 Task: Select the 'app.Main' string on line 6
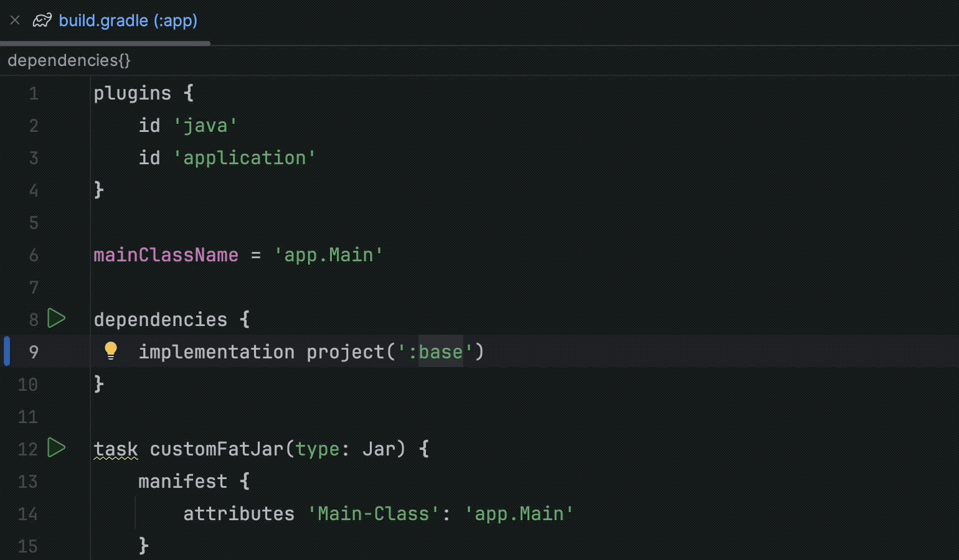point(328,254)
